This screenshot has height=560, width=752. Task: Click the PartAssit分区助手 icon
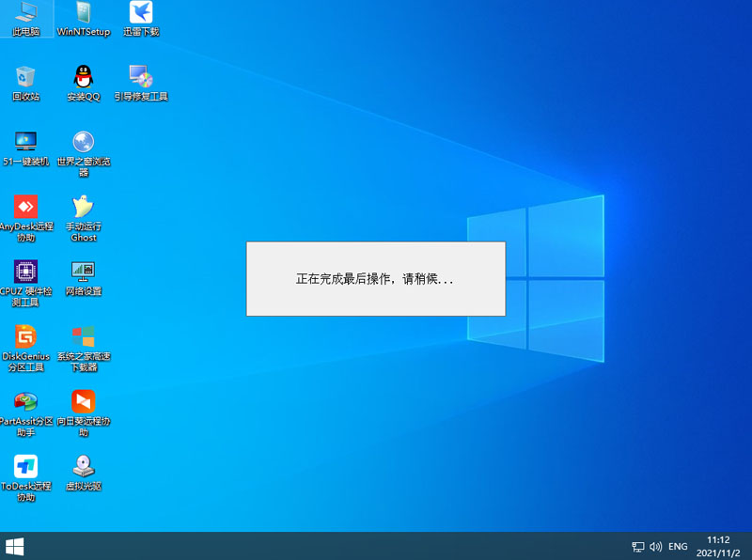point(25,402)
